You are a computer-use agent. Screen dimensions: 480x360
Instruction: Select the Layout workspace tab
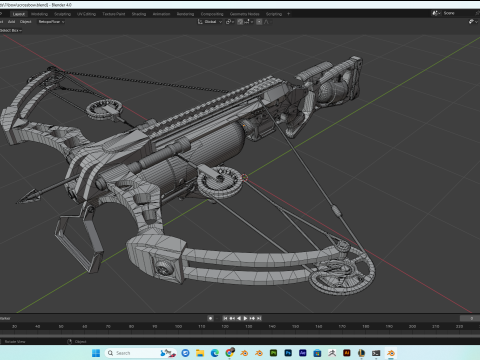pyautogui.click(x=19, y=14)
